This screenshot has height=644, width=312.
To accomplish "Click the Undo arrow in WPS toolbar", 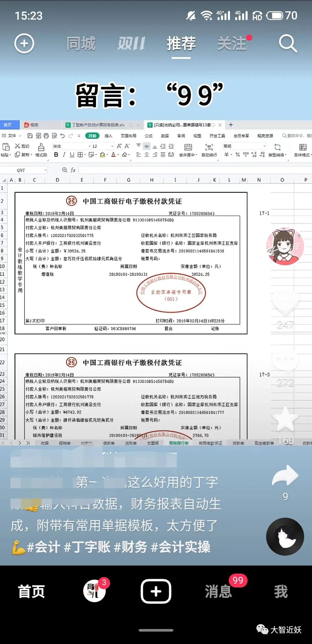I will (x=62, y=136).
